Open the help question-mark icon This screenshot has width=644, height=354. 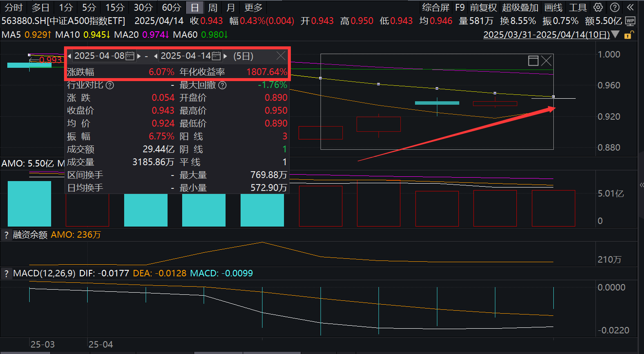coord(614,7)
